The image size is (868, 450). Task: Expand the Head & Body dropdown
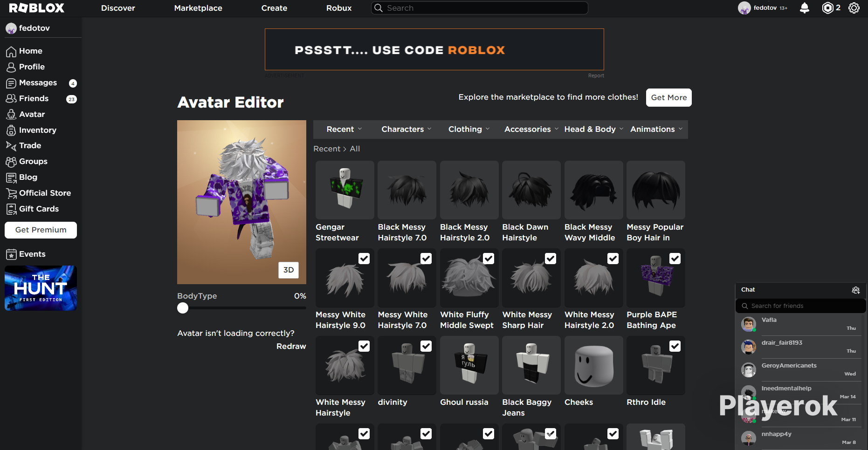point(593,130)
